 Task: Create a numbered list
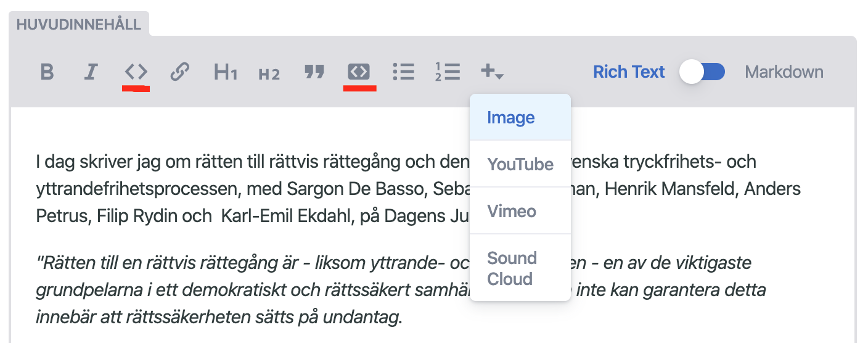pyautogui.click(x=448, y=72)
